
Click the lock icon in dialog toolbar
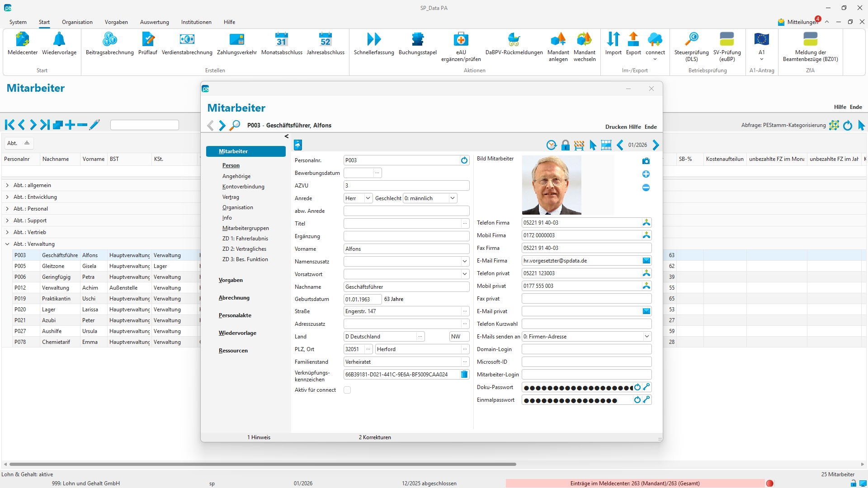(565, 145)
